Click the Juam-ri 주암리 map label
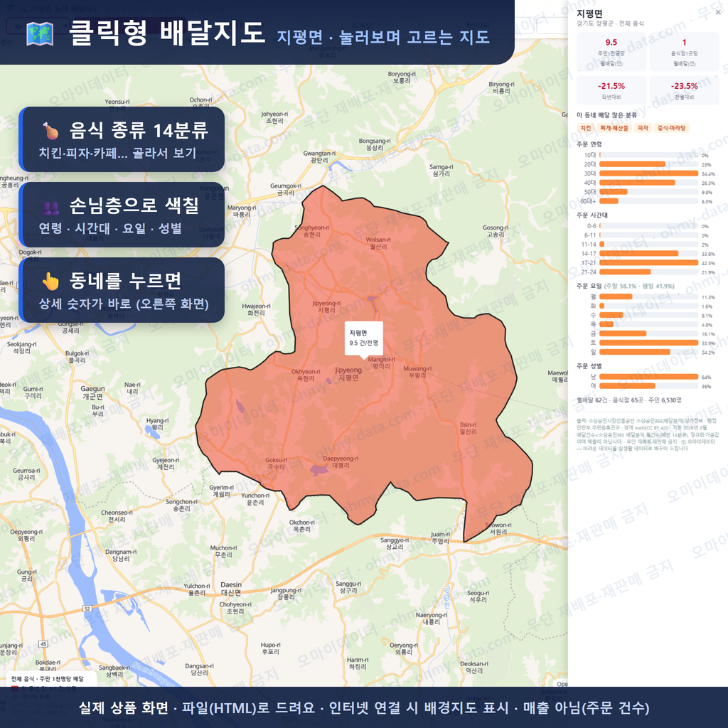 pyautogui.click(x=440, y=537)
